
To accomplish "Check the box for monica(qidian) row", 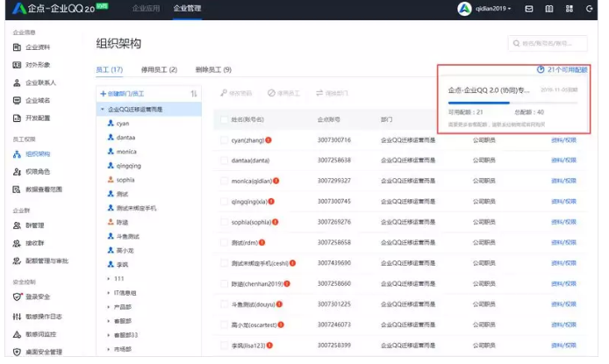I will [x=224, y=181].
